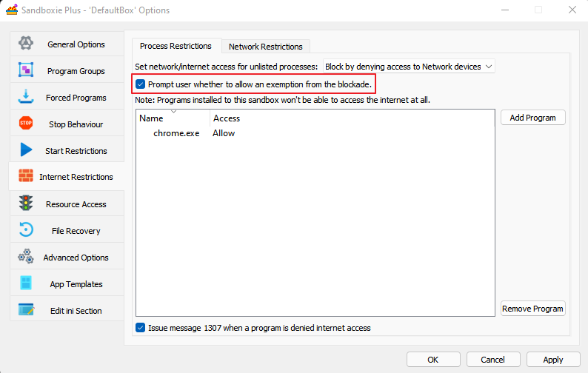Click the Edit ini Section icon
Viewport: 588px width, 373px height.
(26, 310)
